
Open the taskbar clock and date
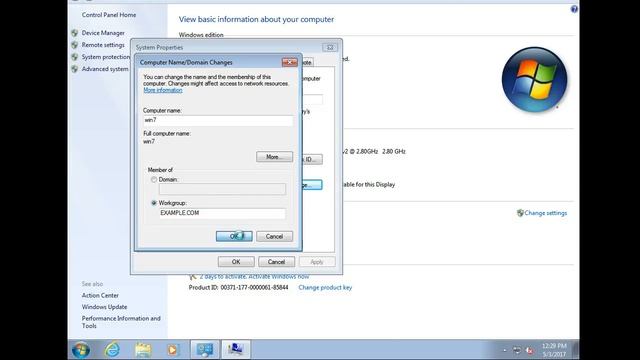click(554, 350)
